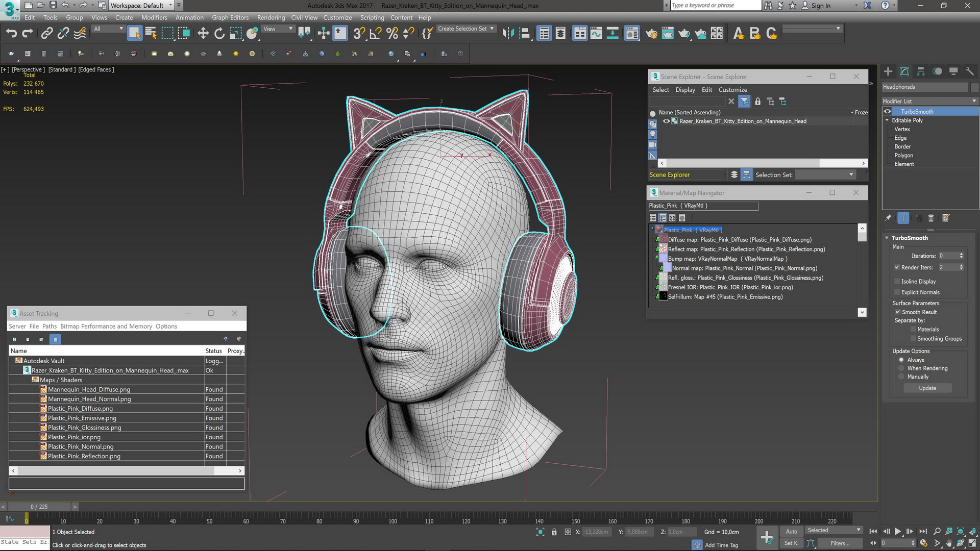
Task: Enable Separate by Materials checkbox
Action: pyautogui.click(x=913, y=330)
